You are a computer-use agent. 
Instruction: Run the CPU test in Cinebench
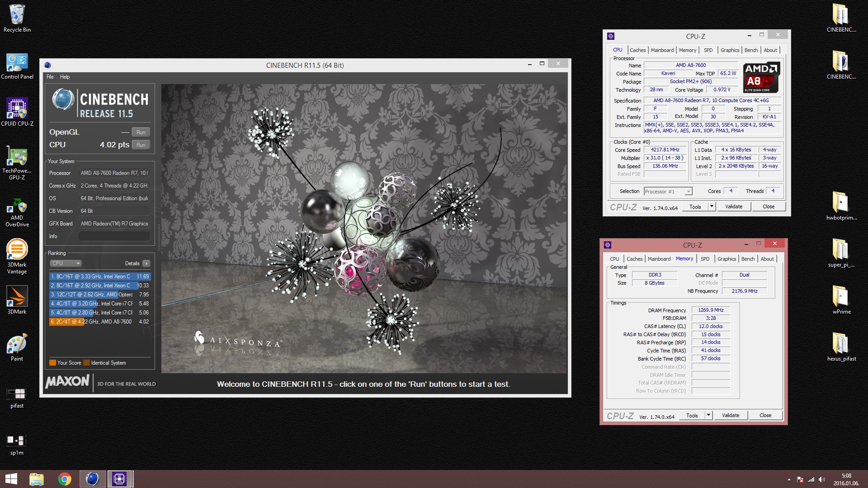[141, 145]
